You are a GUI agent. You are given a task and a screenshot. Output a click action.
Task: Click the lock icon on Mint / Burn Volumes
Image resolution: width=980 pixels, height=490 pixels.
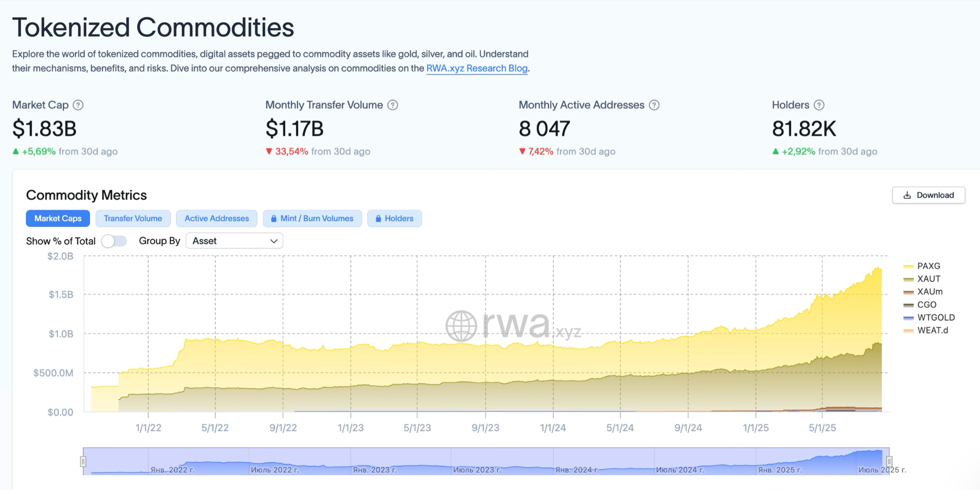273,219
